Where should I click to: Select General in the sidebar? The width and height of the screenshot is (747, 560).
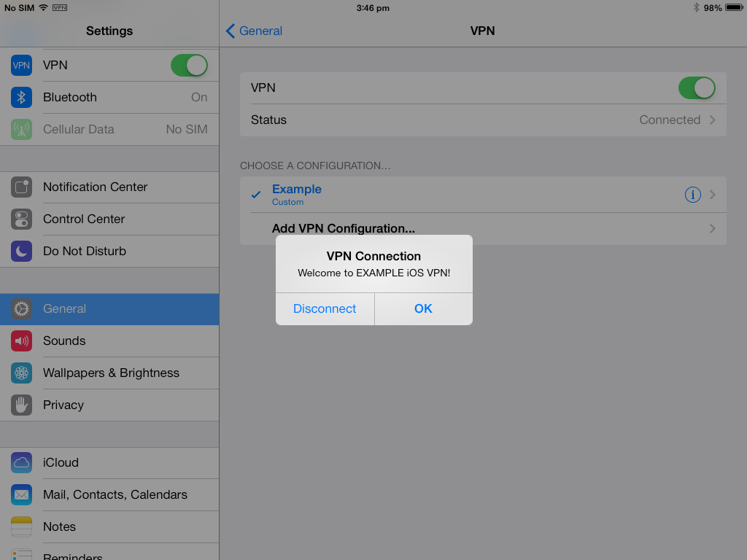tap(109, 309)
